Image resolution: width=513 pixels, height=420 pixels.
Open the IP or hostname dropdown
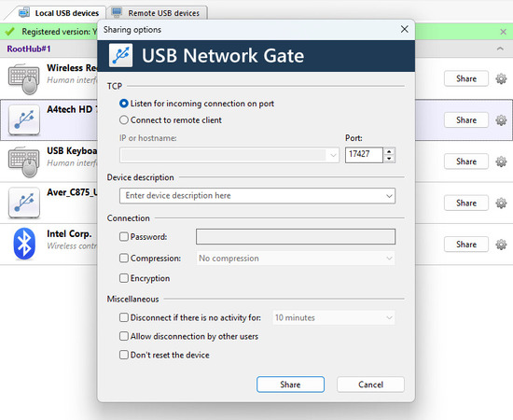pyautogui.click(x=333, y=155)
